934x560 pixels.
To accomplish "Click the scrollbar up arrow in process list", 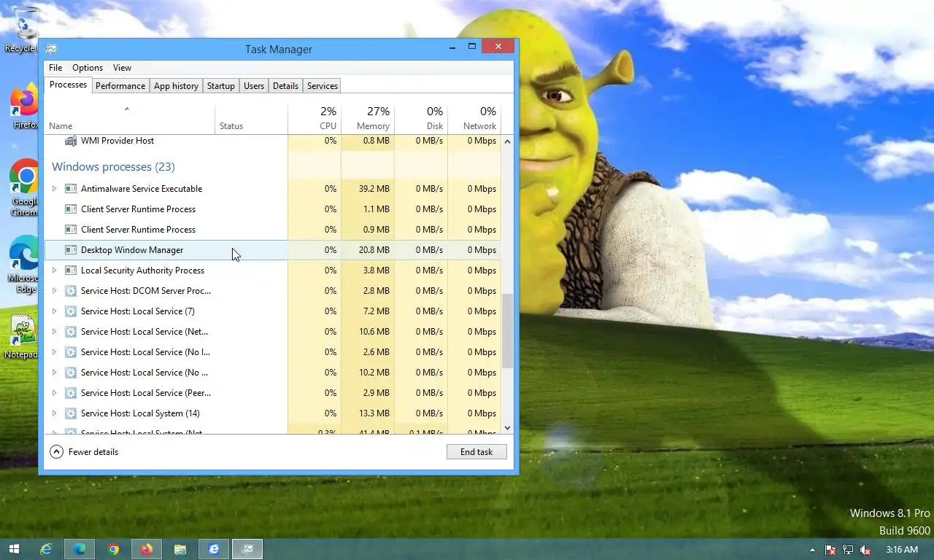I will tap(508, 141).
